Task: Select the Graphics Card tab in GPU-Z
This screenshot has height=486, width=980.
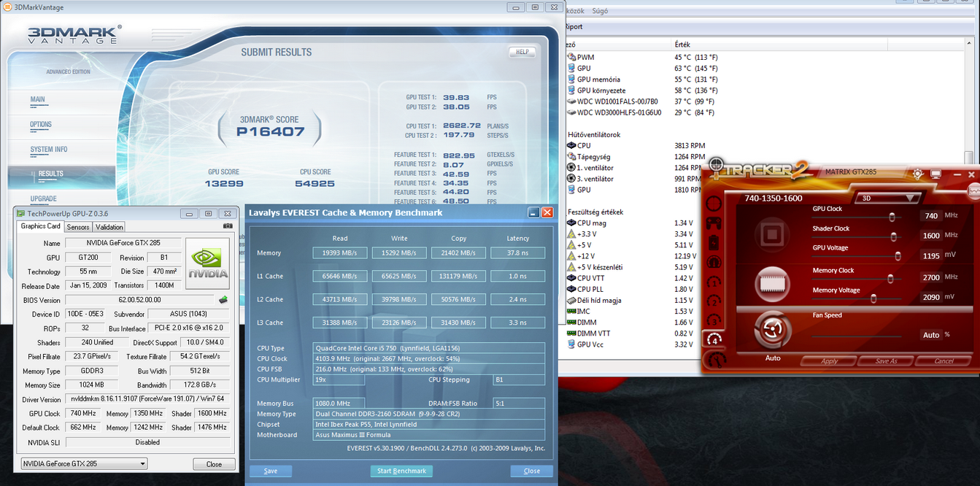Action: 41,226
